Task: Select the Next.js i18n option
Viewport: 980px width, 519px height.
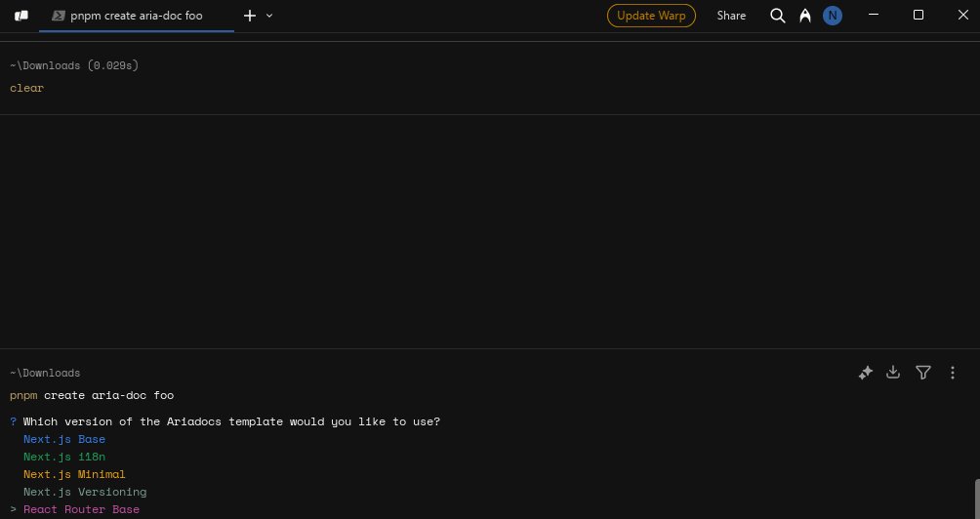Action: (64, 457)
